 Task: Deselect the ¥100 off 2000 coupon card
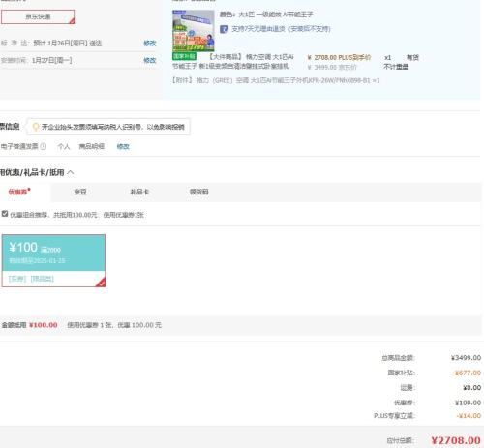tap(53, 260)
